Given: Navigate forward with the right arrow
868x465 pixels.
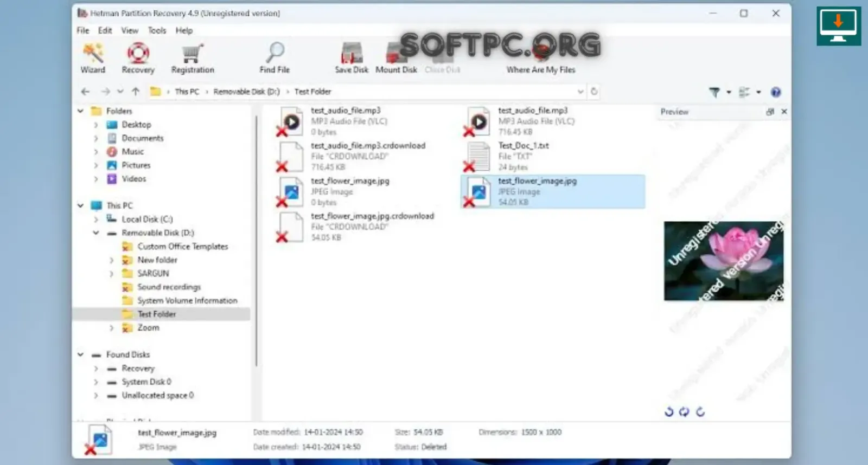Looking at the screenshot, I should [106, 92].
